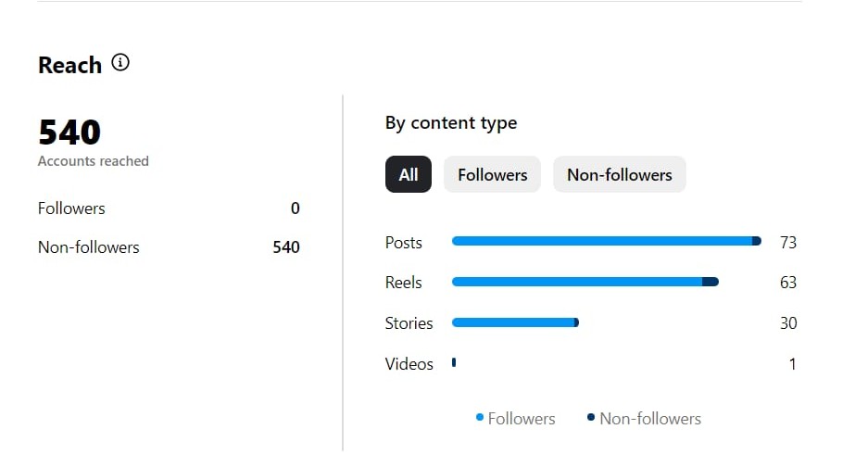Click the Non-followers legend dot
Screen dimensions: 868x467
click(x=591, y=418)
